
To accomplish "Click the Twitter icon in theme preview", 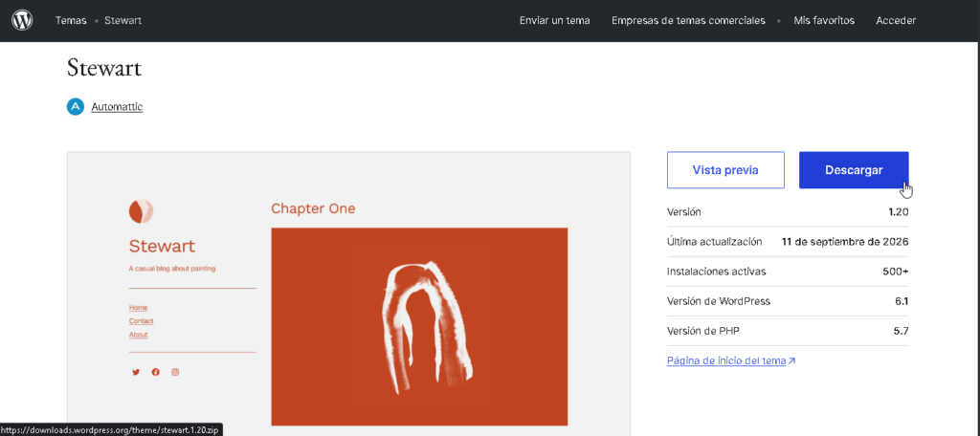I will pos(136,372).
